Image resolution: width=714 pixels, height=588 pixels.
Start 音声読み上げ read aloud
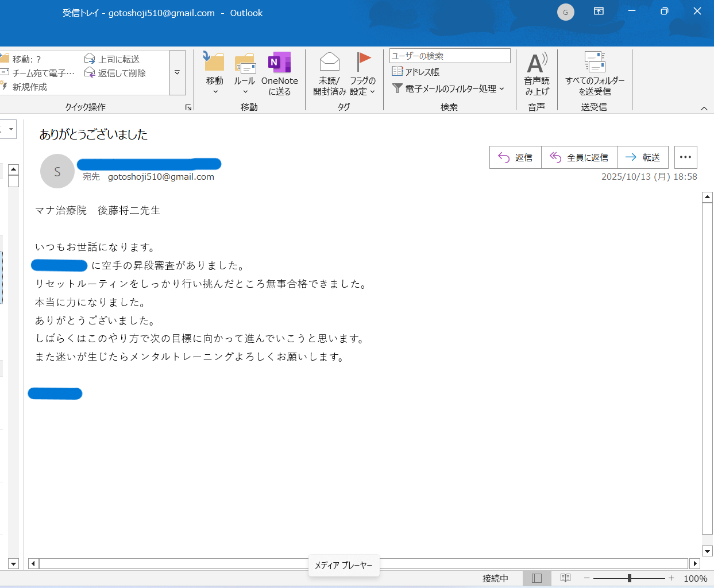point(537,64)
